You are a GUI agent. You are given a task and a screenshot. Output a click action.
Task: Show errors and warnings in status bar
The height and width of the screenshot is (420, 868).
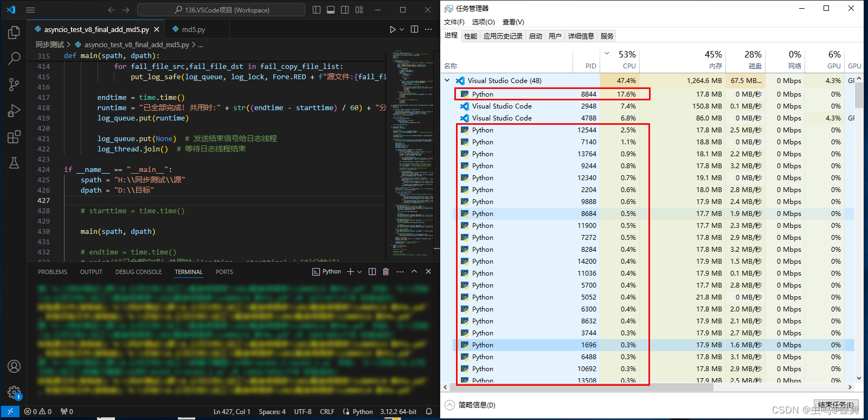tap(38, 411)
